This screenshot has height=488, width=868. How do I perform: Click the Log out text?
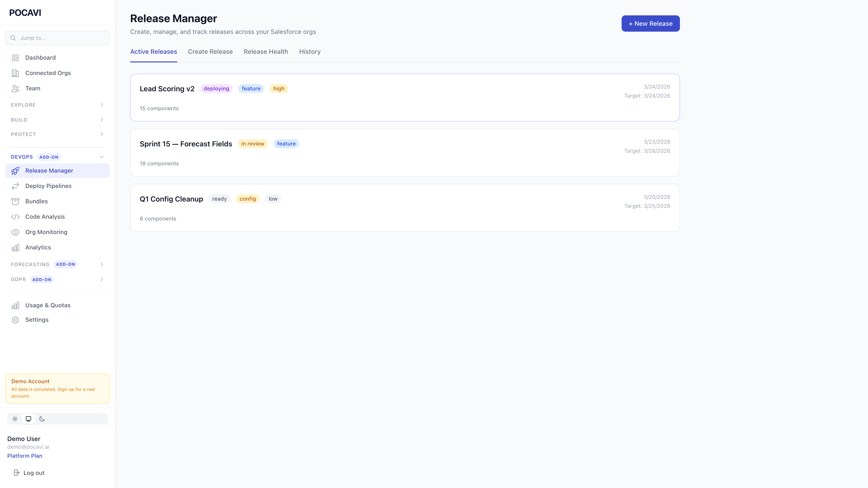pyautogui.click(x=34, y=473)
